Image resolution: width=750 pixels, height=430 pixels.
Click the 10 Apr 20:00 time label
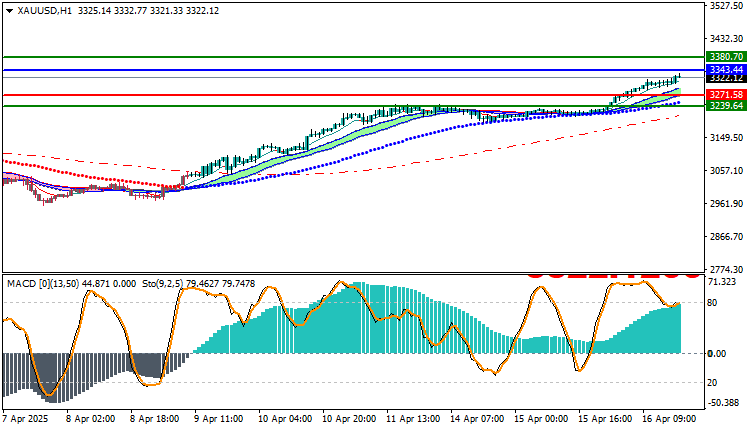[349, 419]
